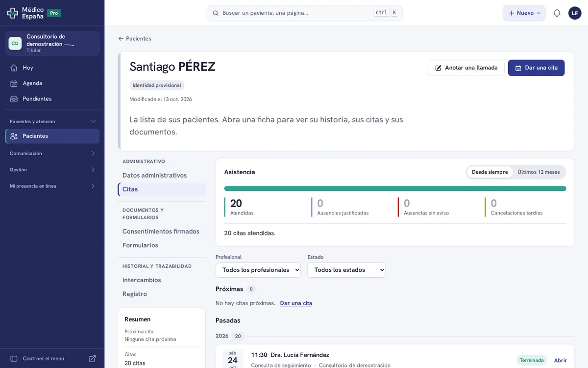Open the notifications bell
This screenshot has height=368, width=588.
click(557, 13)
